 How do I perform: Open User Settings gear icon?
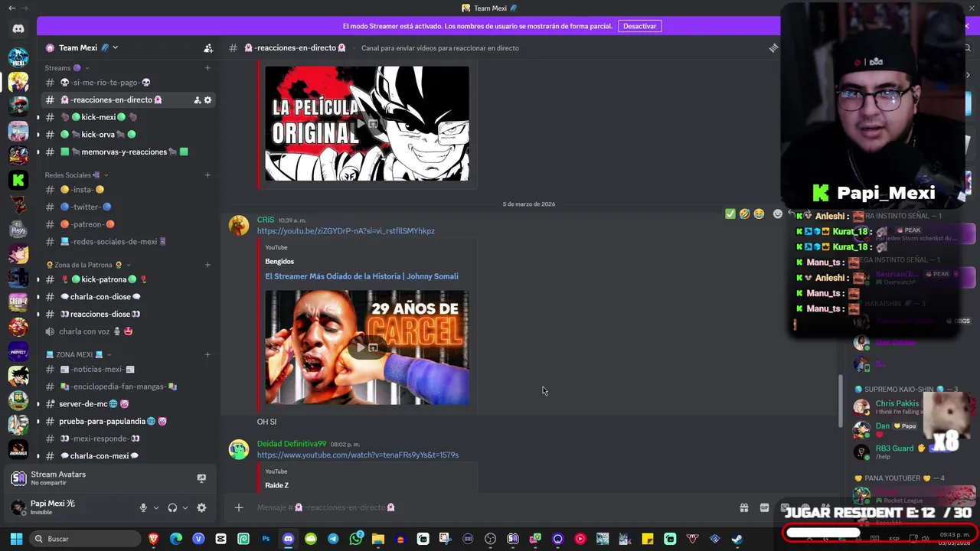click(x=201, y=507)
